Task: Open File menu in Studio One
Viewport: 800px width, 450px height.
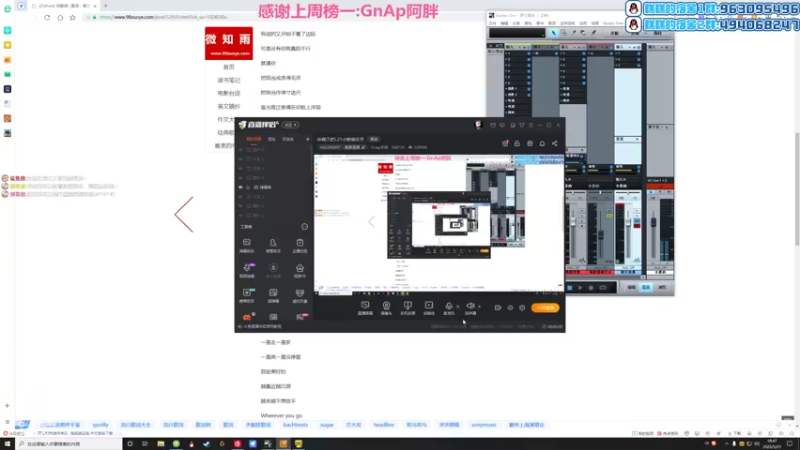Action: tap(492, 23)
